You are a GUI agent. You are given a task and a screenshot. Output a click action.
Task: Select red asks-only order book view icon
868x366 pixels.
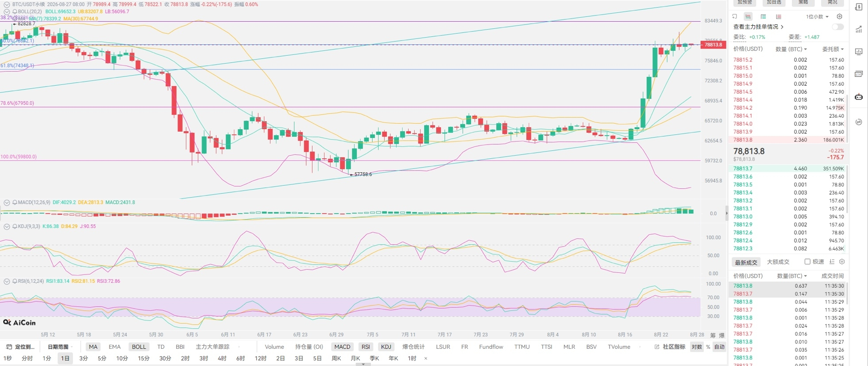point(779,16)
